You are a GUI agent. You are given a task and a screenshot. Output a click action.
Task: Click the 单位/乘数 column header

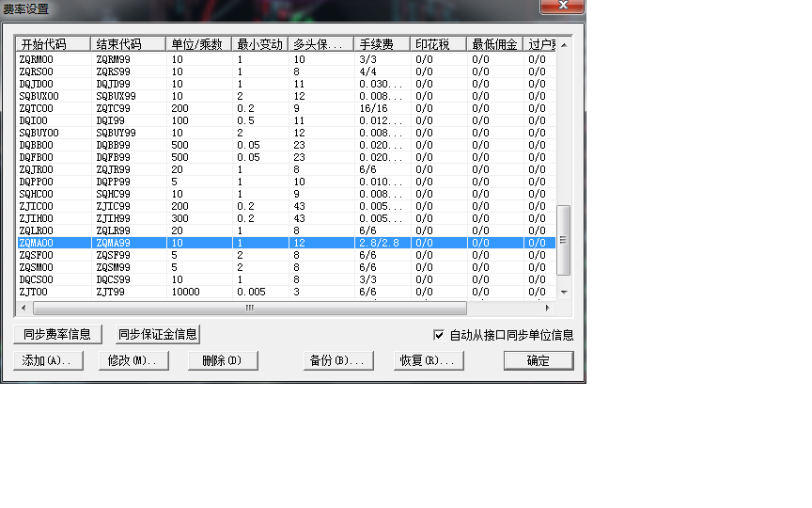tap(198, 44)
